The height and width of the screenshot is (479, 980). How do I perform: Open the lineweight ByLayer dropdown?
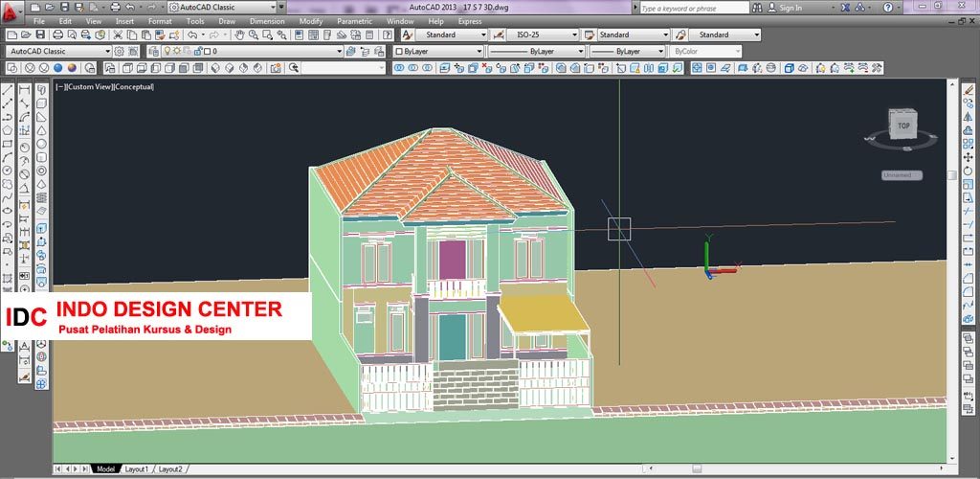point(628,52)
